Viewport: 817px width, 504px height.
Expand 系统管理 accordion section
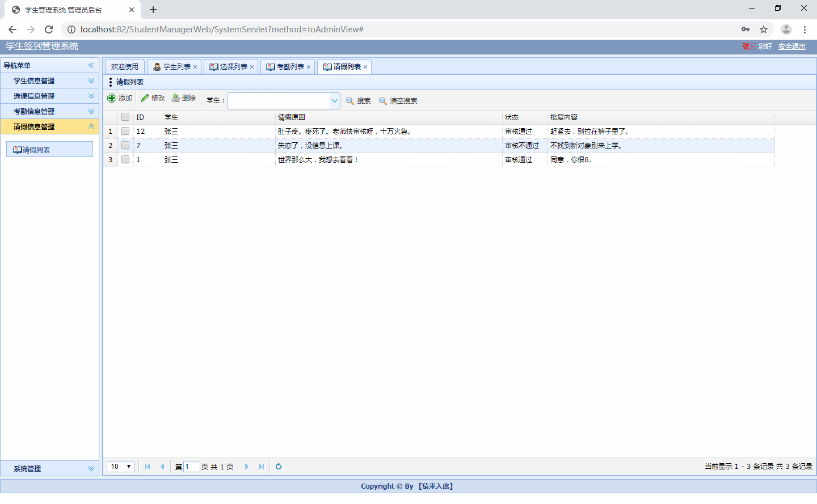(49, 468)
